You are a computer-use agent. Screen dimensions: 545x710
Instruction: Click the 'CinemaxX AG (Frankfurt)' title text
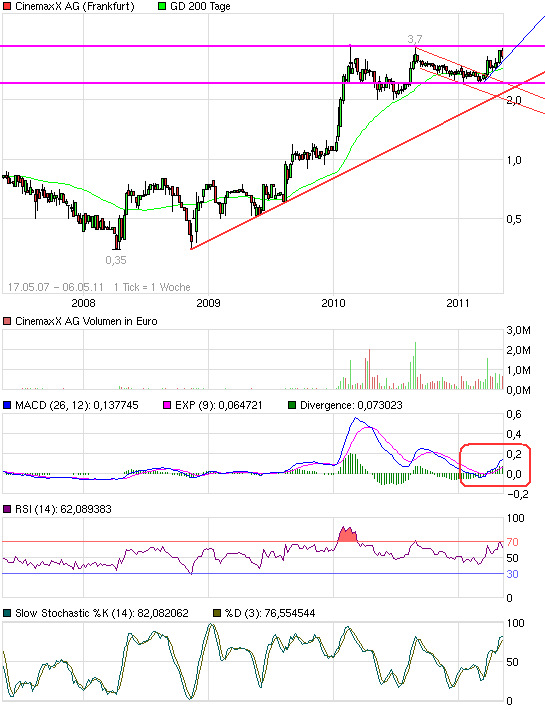[x=75, y=7]
